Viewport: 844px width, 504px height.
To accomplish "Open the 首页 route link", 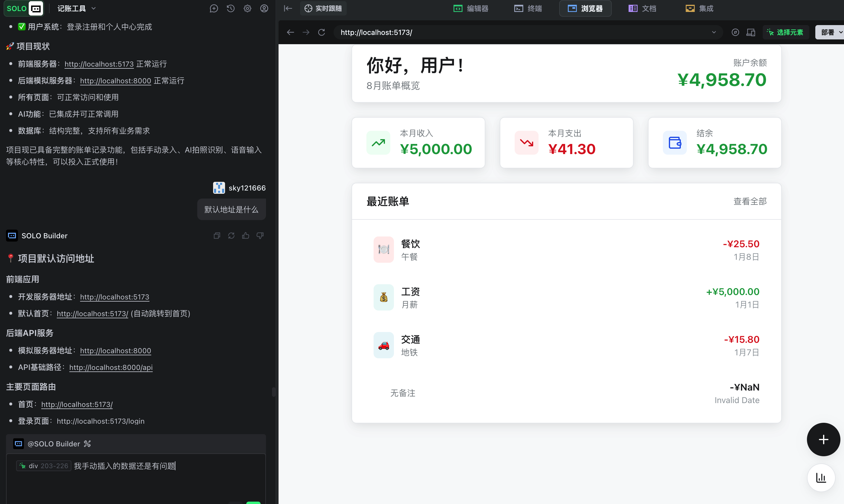I will click(x=77, y=404).
